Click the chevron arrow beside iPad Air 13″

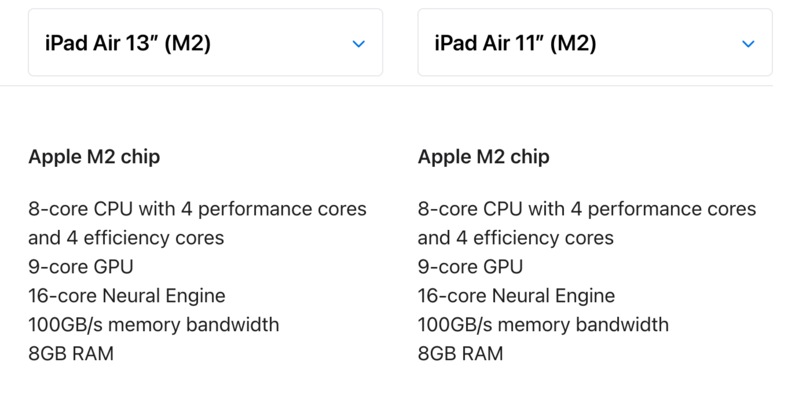358,44
